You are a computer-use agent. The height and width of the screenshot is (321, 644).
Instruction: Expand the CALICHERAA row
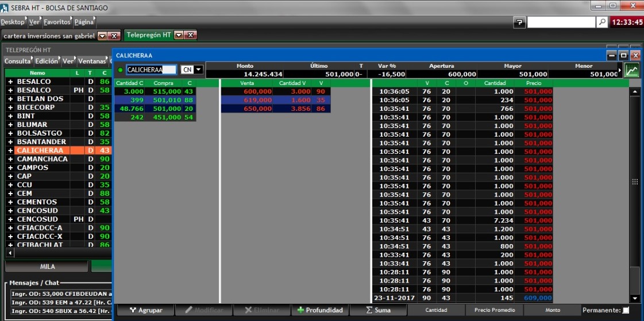click(11, 150)
